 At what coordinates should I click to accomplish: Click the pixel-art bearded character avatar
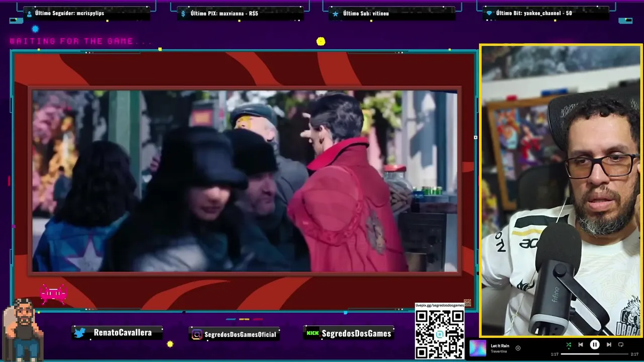(23, 329)
